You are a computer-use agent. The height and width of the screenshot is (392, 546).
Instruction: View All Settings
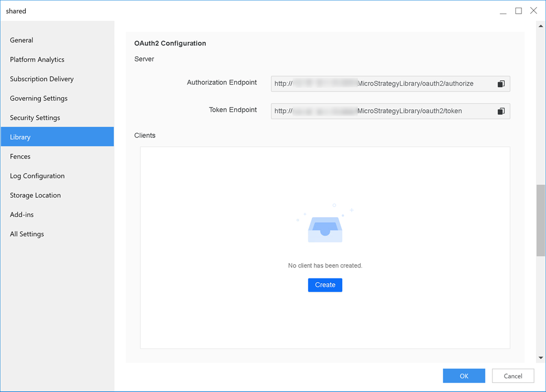pos(27,234)
